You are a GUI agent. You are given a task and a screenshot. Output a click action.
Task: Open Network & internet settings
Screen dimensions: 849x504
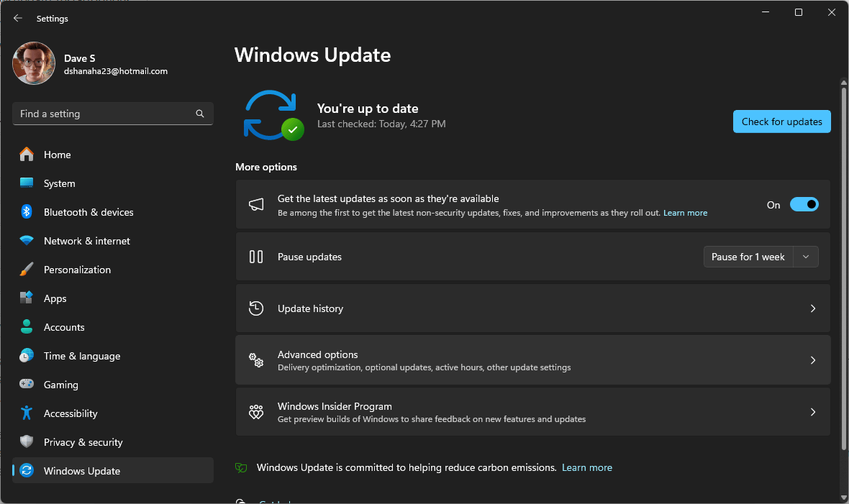(88, 241)
